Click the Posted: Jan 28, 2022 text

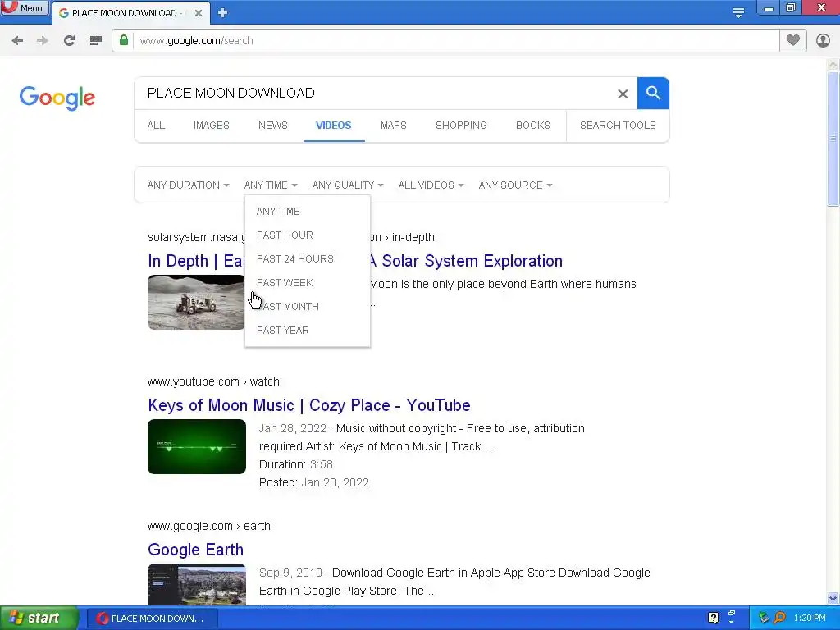(x=314, y=482)
